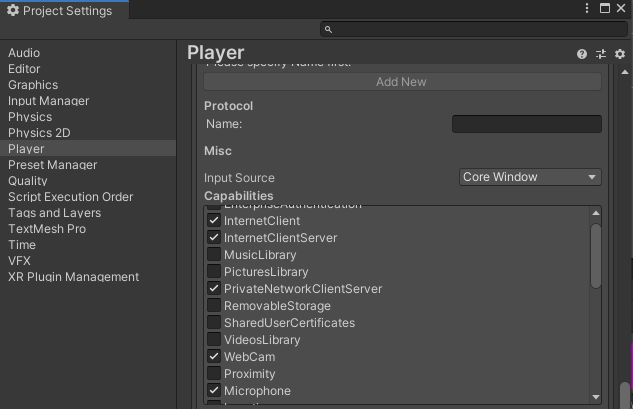This screenshot has height=409, width=633.
Task: Open the Time settings category
Action: point(88,245)
